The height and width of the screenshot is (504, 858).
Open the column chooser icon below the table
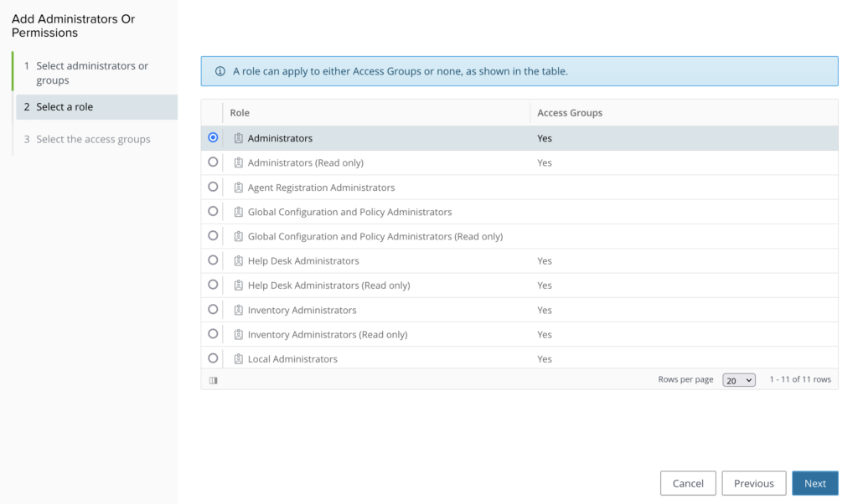coord(213,380)
